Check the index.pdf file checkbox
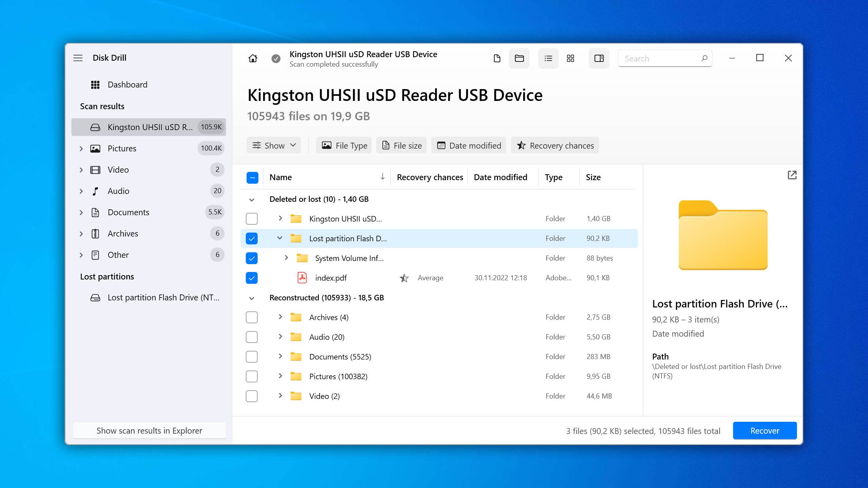The image size is (868, 488). [251, 278]
